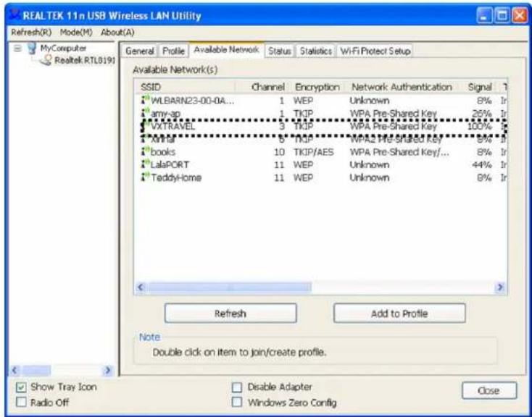Select the VXTRAVEL network entry
This screenshot has width=532, height=417.
[320, 127]
